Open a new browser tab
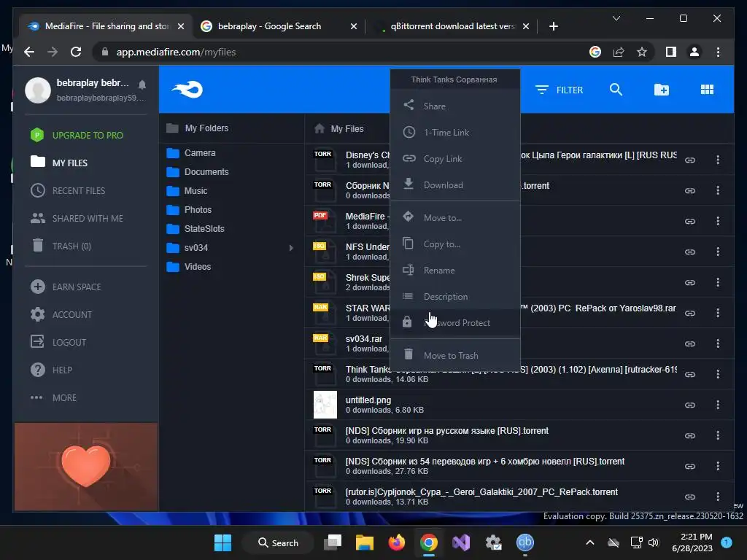The image size is (747, 560). tap(553, 26)
